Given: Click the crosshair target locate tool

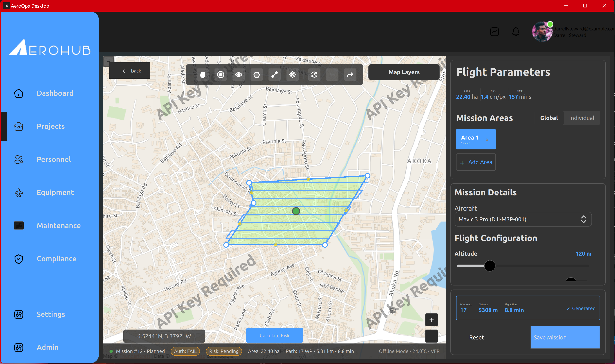Looking at the screenshot, I should [292, 75].
